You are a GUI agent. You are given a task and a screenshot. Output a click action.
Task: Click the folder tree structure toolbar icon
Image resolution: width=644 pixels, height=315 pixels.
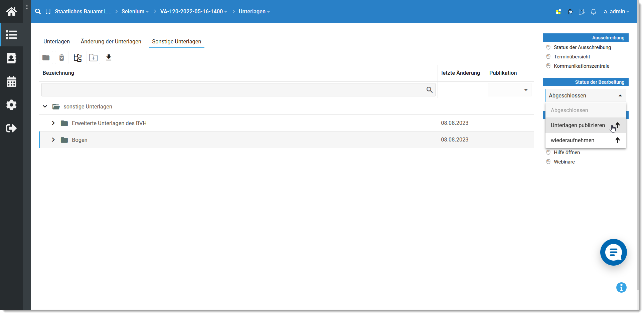[77, 58]
